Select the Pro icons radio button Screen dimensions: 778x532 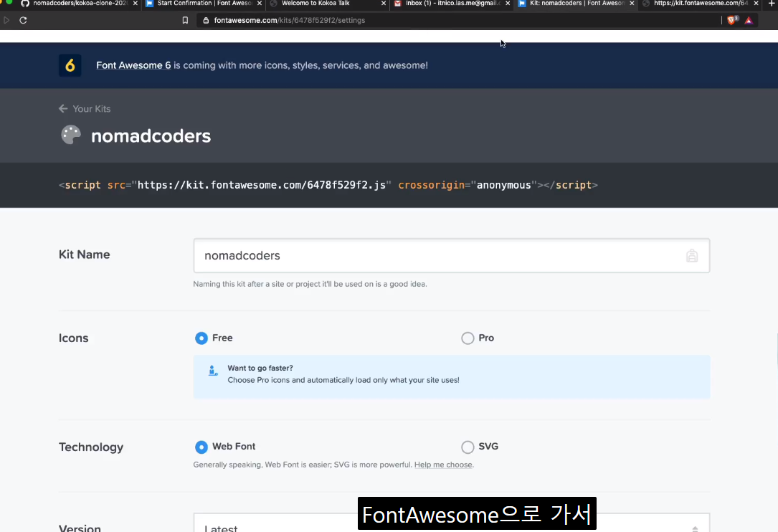tap(468, 338)
